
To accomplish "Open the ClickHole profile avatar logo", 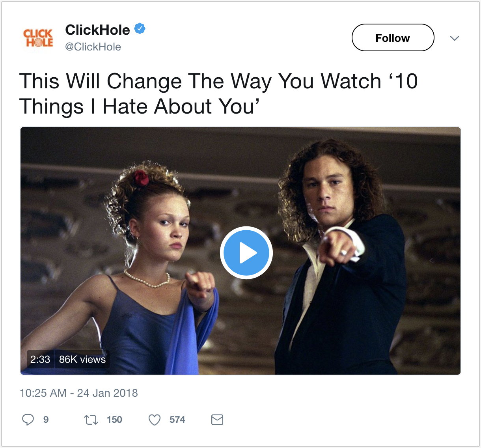I will [38, 38].
